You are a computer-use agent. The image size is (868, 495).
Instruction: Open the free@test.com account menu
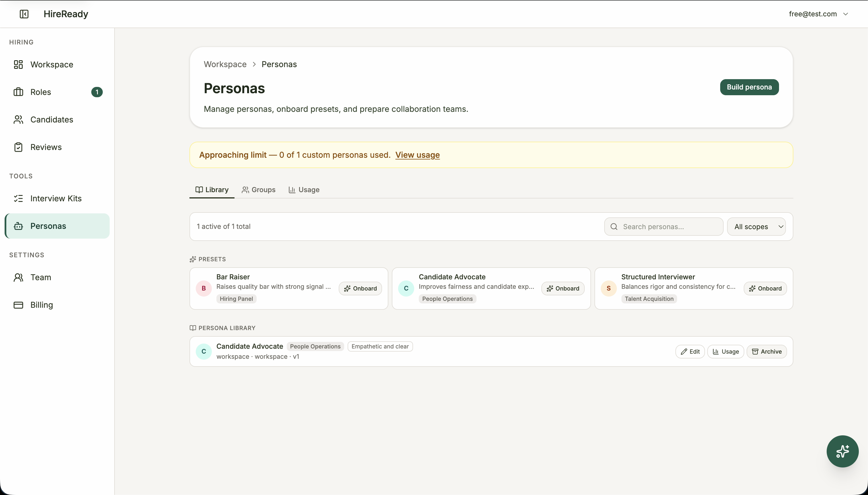(x=818, y=14)
